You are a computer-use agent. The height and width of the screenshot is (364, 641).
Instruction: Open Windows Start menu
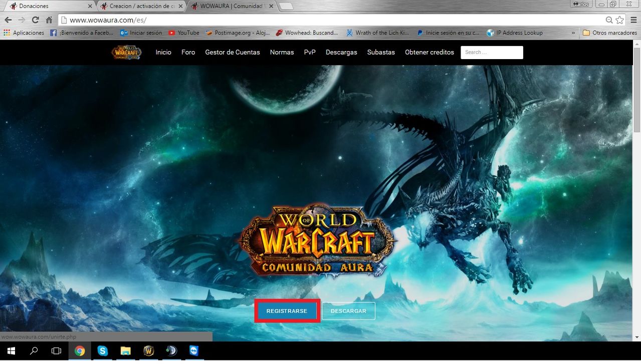(x=11, y=351)
